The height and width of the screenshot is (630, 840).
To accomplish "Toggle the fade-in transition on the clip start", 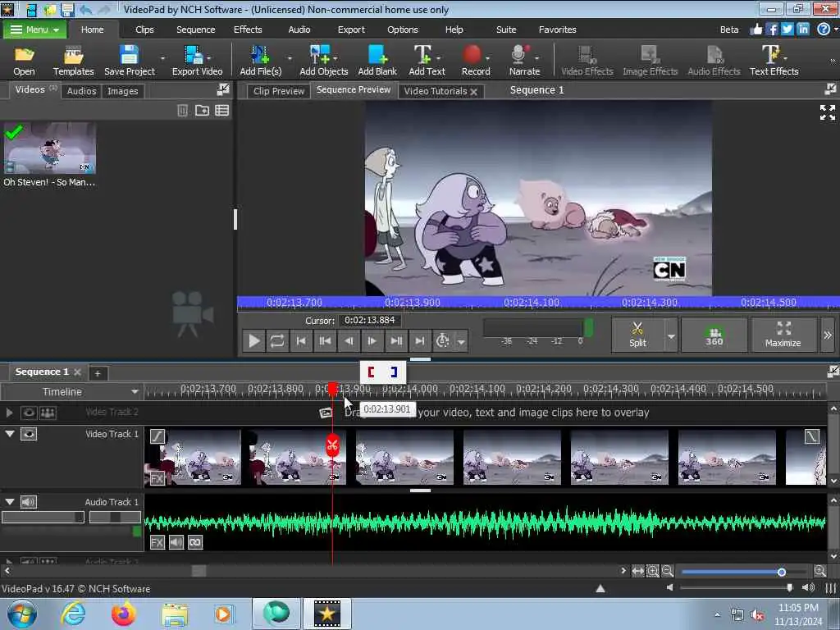I will [157, 436].
